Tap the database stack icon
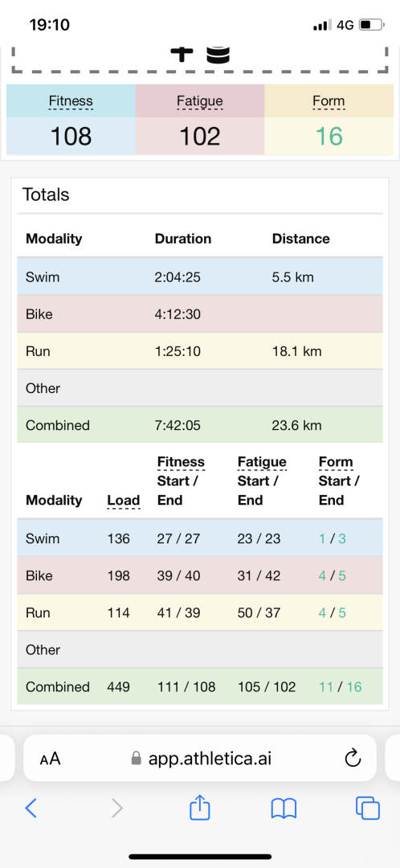400x868 pixels. point(218,55)
